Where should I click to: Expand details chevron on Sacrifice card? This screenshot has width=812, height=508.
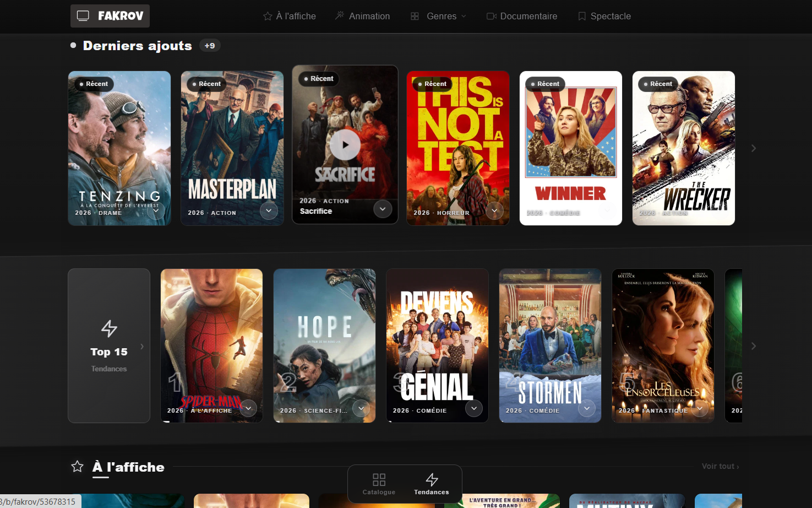point(383,209)
